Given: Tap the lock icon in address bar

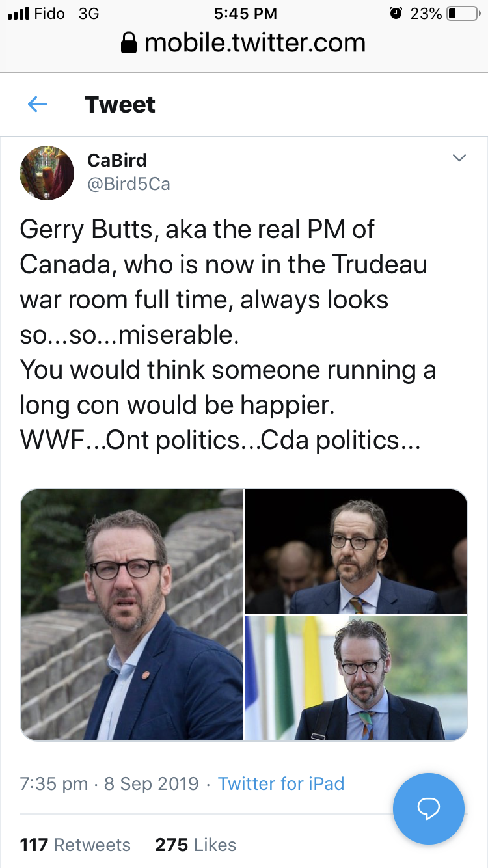Looking at the screenshot, I should pyautogui.click(x=129, y=44).
